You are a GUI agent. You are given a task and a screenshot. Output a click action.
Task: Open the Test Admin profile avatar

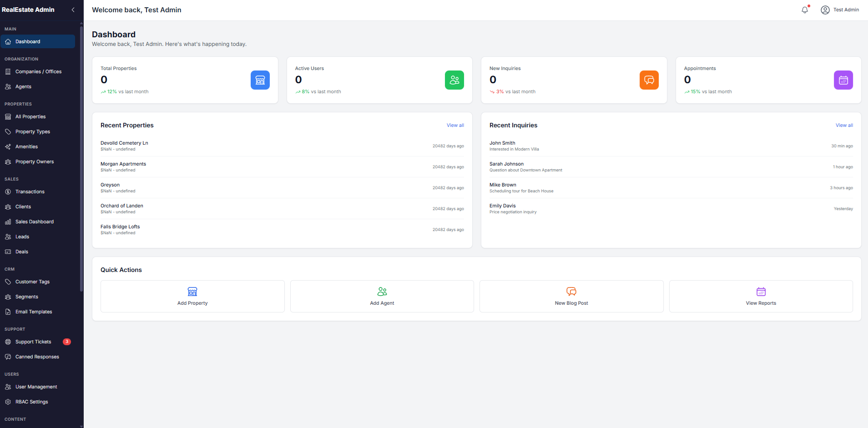(824, 10)
